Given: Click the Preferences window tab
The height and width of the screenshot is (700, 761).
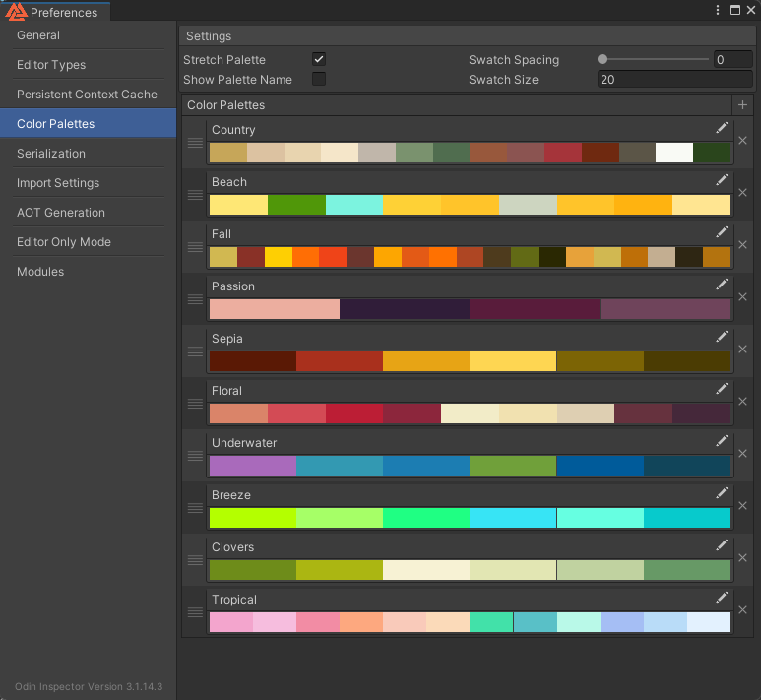Looking at the screenshot, I should 55,11.
